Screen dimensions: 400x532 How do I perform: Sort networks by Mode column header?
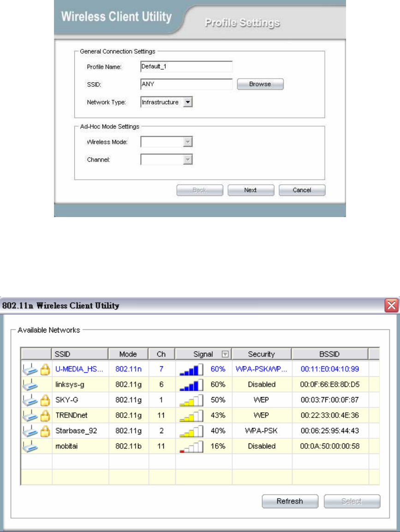tap(128, 354)
